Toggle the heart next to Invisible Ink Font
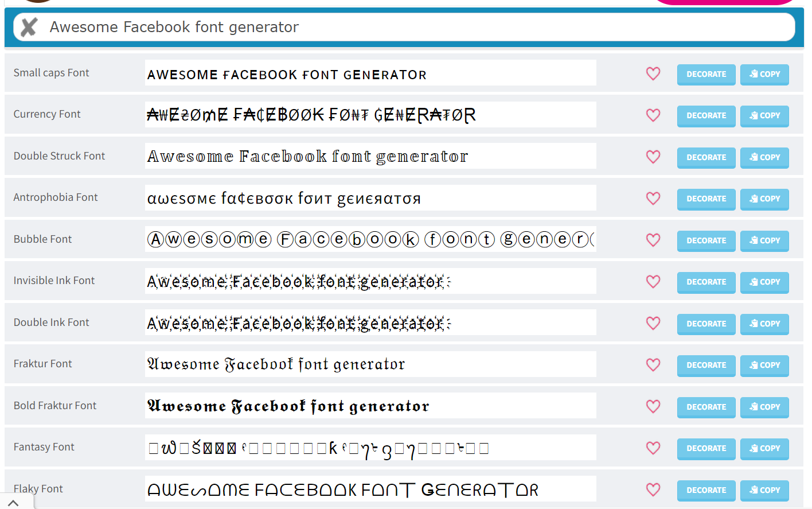This screenshot has width=812, height=509. 653,282
